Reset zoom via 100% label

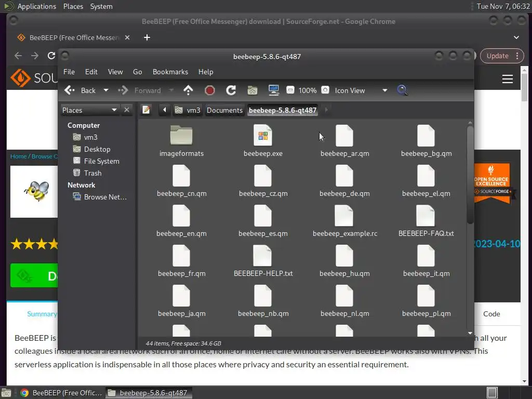coord(308,90)
